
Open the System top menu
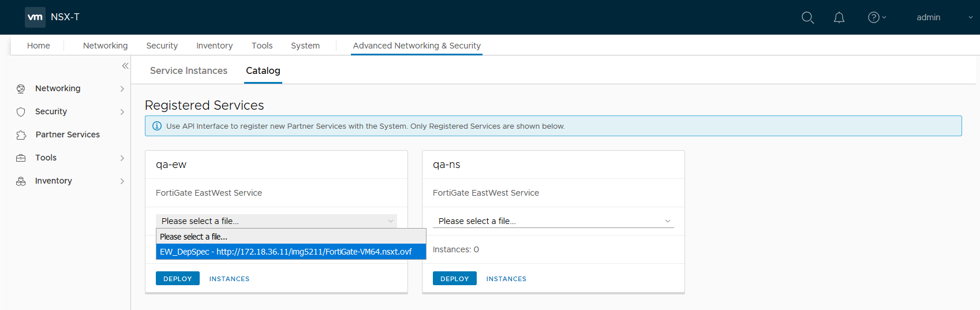tap(305, 46)
